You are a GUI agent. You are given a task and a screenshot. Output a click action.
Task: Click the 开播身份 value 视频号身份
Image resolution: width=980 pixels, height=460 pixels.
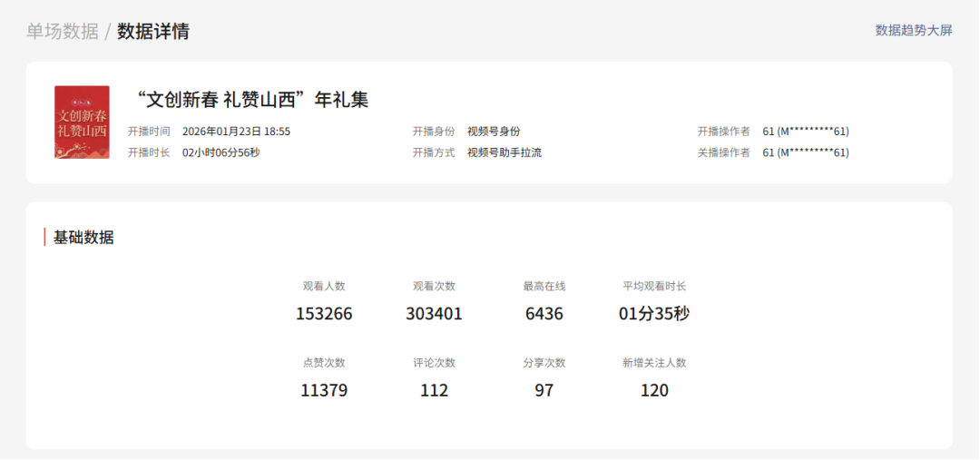click(494, 132)
